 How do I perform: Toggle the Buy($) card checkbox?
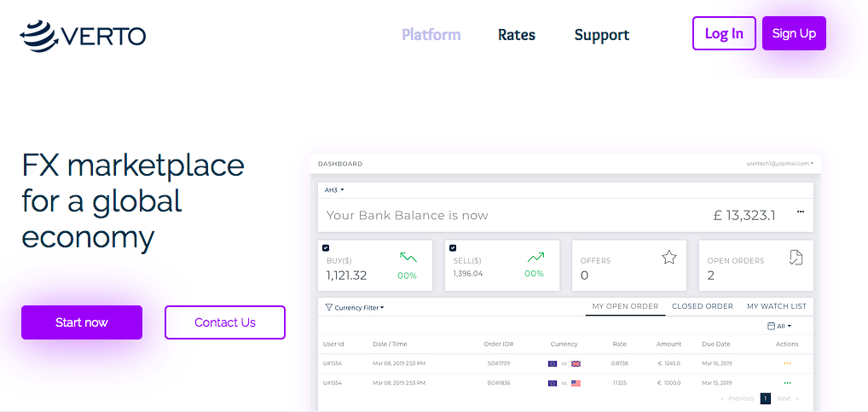point(326,247)
